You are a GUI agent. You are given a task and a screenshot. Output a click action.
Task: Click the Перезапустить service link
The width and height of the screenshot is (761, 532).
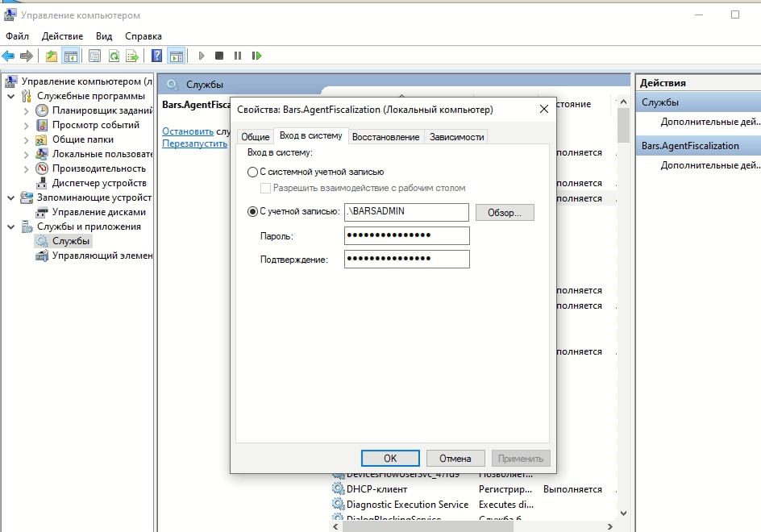194,143
